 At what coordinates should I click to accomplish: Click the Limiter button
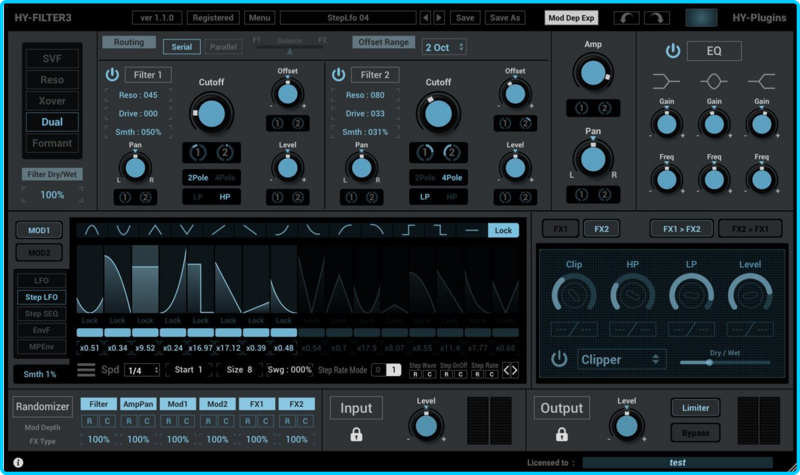point(695,408)
